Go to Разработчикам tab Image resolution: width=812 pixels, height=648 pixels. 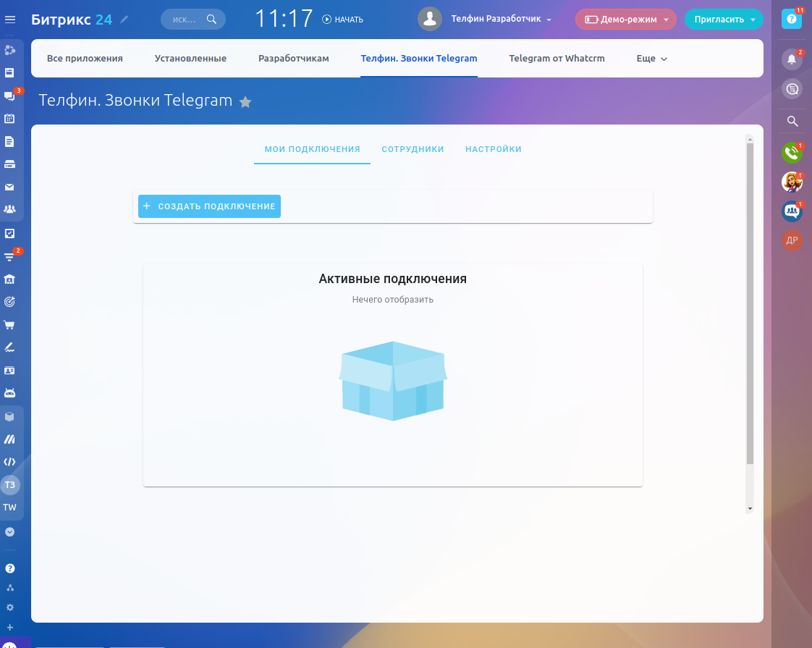pos(294,59)
